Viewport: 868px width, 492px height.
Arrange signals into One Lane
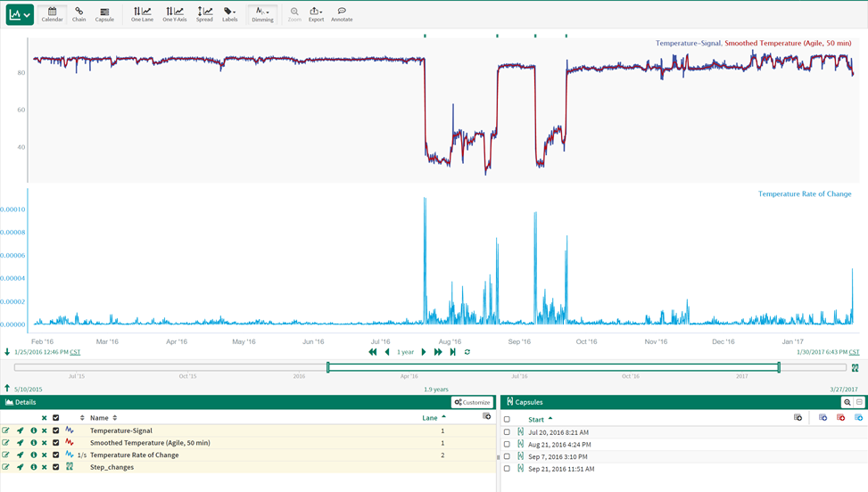142,14
